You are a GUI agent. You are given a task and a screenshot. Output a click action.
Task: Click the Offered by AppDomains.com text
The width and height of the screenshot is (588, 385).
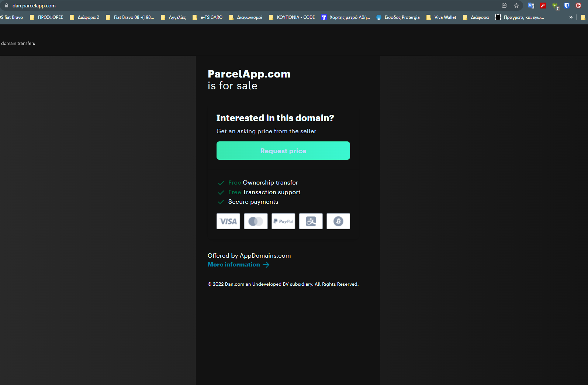click(249, 255)
